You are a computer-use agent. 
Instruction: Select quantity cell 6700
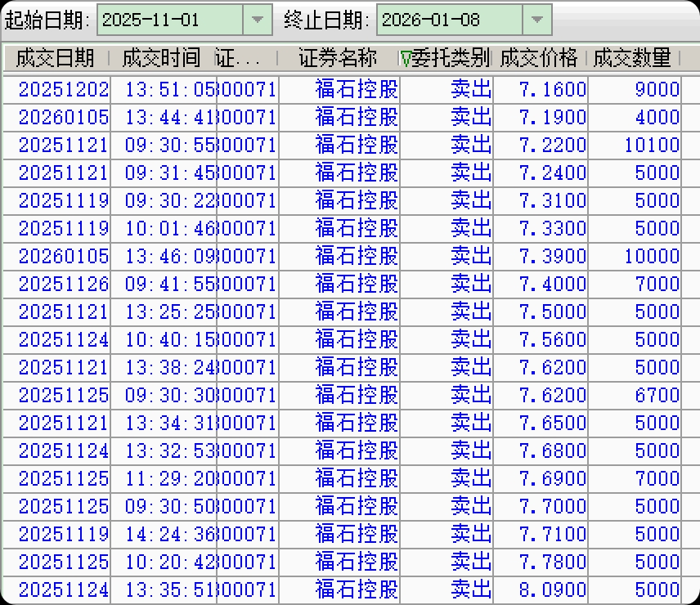[635, 396]
